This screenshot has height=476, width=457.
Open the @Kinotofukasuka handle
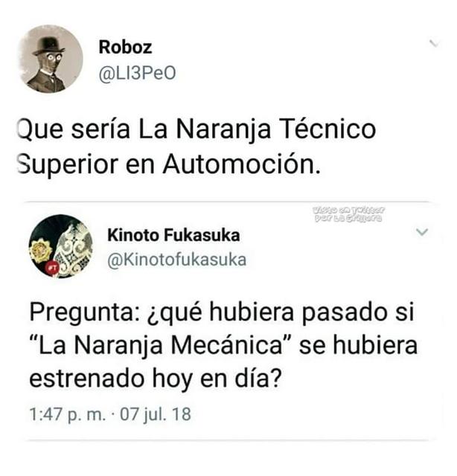(177, 260)
